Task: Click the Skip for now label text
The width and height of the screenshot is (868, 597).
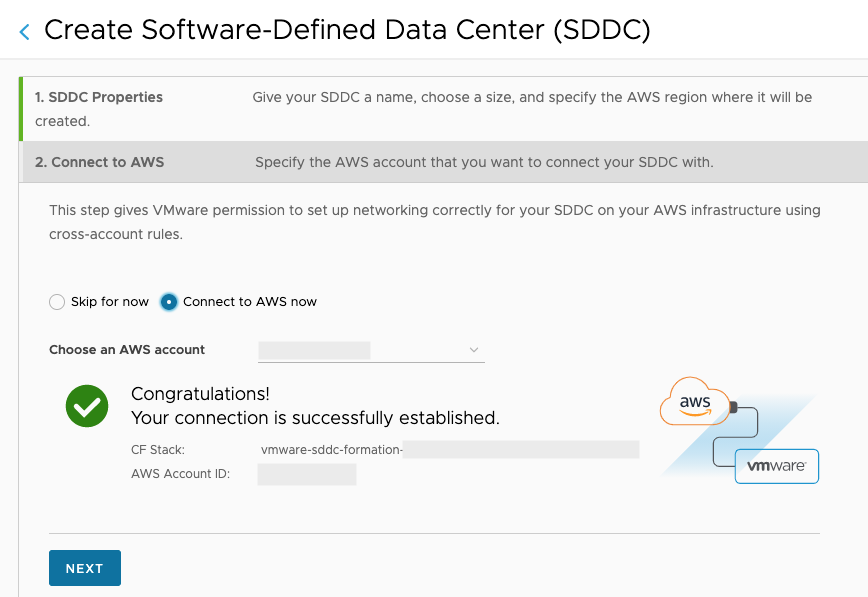Action: tap(110, 302)
